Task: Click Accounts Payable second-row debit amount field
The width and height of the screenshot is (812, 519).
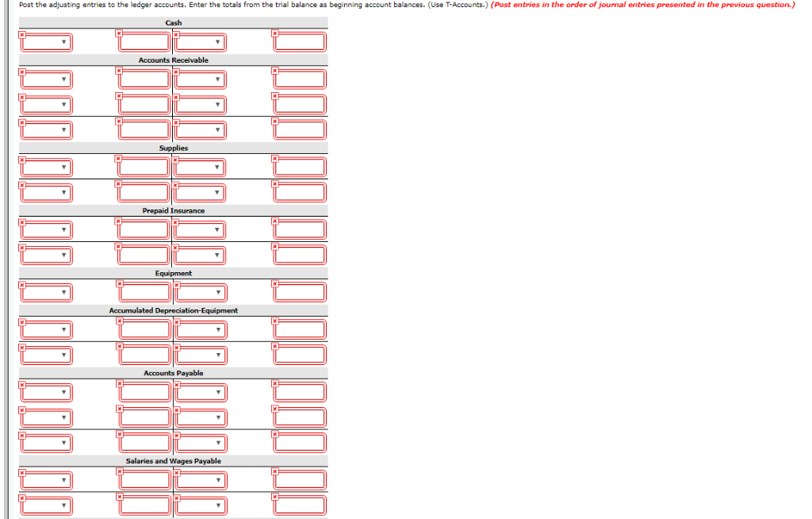Action: coord(144,417)
